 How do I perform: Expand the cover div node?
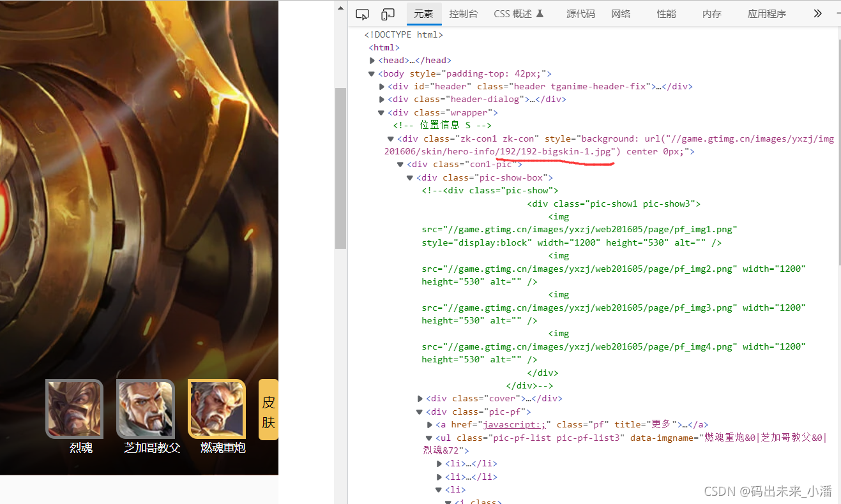click(x=420, y=399)
